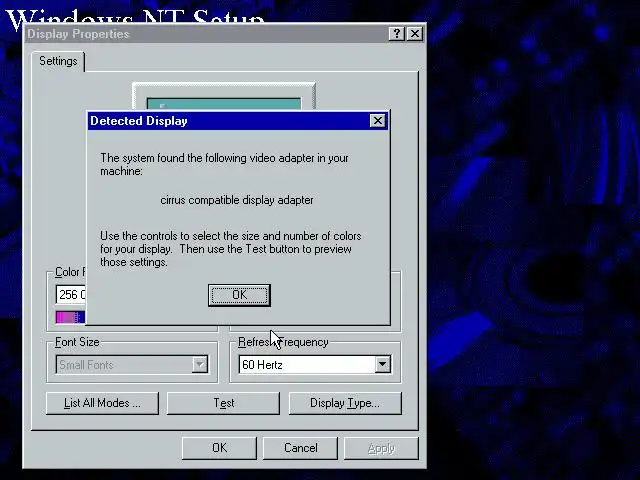The image size is (640, 480).
Task: Open Display Type settings
Action: point(345,403)
